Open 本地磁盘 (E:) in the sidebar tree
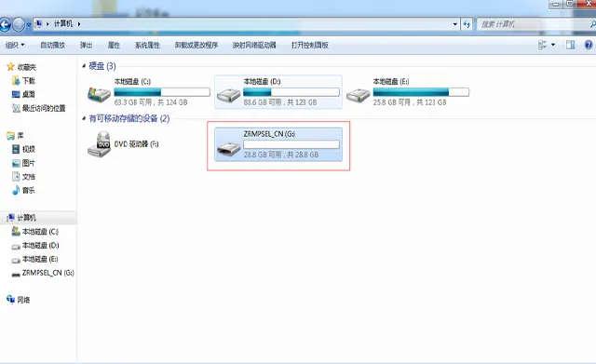This screenshot has width=596, height=364. point(35,259)
